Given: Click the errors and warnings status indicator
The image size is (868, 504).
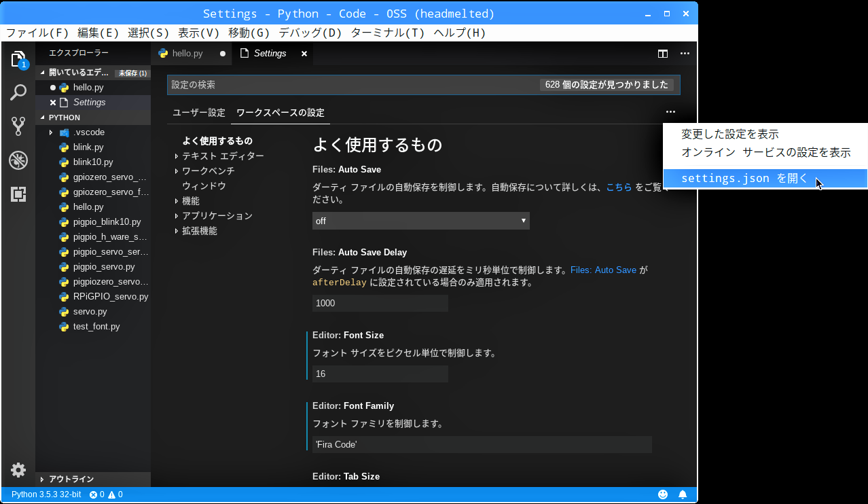Looking at the screenshot, I should (x=106, y=494).
